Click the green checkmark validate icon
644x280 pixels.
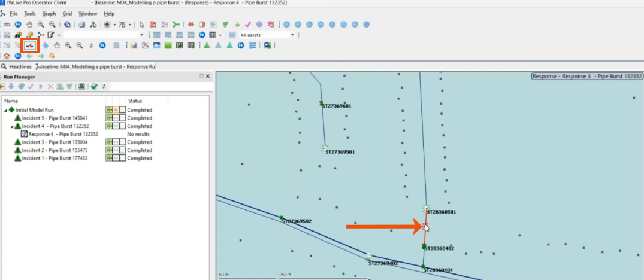tap(225, 24)
